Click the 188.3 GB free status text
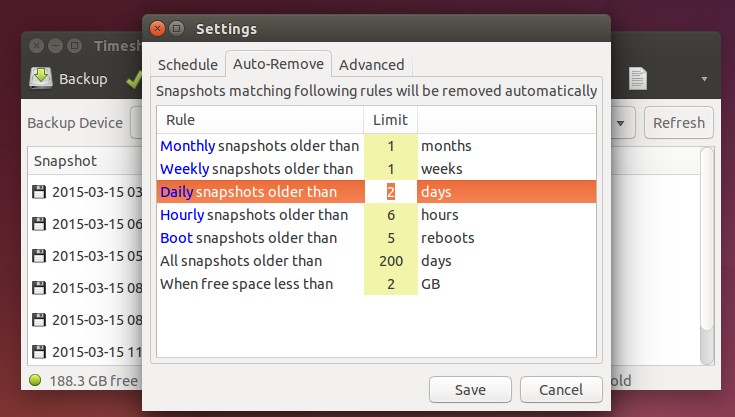This screenshot has width=735, height=417. (94, 380)
